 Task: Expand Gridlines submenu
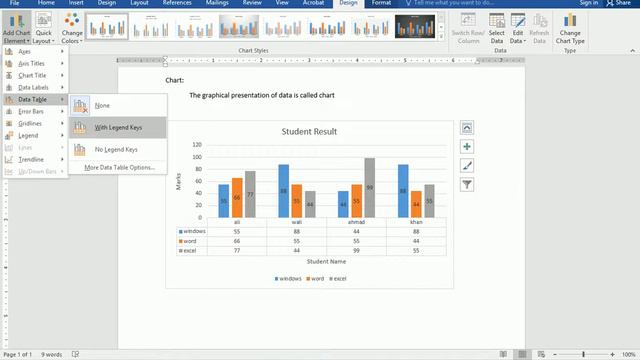[35, 123]
